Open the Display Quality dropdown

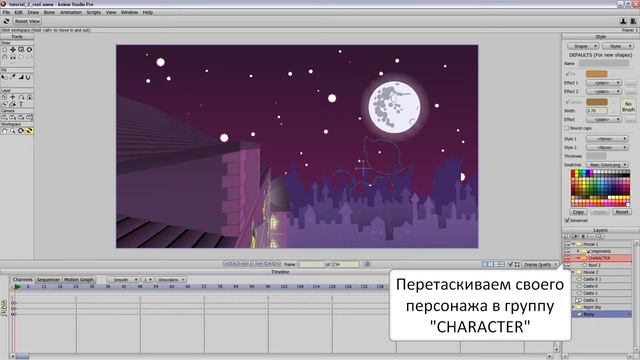540,264
